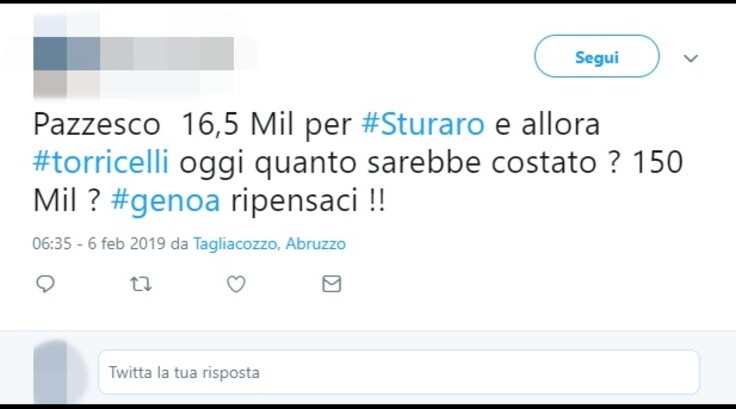Viewport: 736px width, 409px height.
Task: Open the #Sturaro hashtag
Action: coord(423,124)
